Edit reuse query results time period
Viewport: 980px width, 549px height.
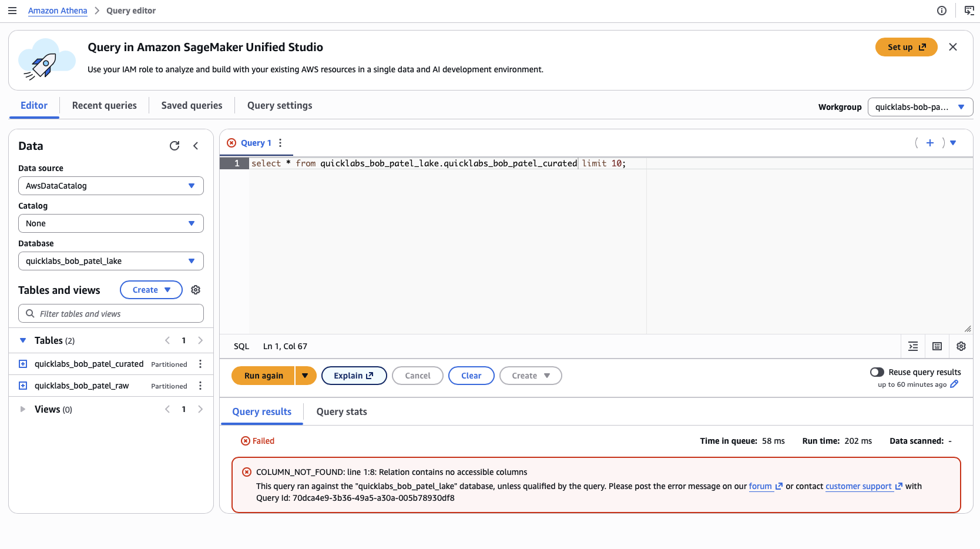(x=954, y=384)
